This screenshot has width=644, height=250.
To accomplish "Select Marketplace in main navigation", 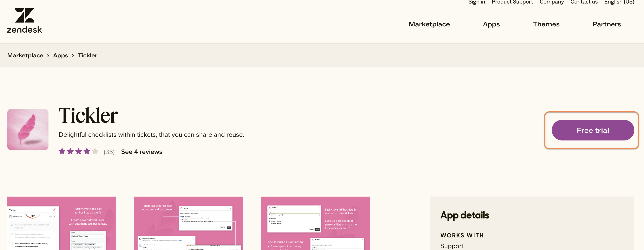I will [429, 24].
